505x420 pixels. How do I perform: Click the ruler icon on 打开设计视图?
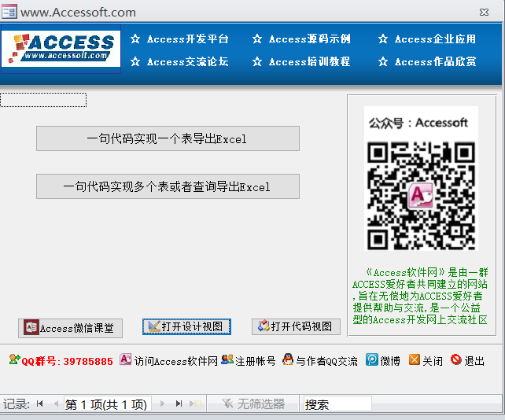[x=154, y=326]
